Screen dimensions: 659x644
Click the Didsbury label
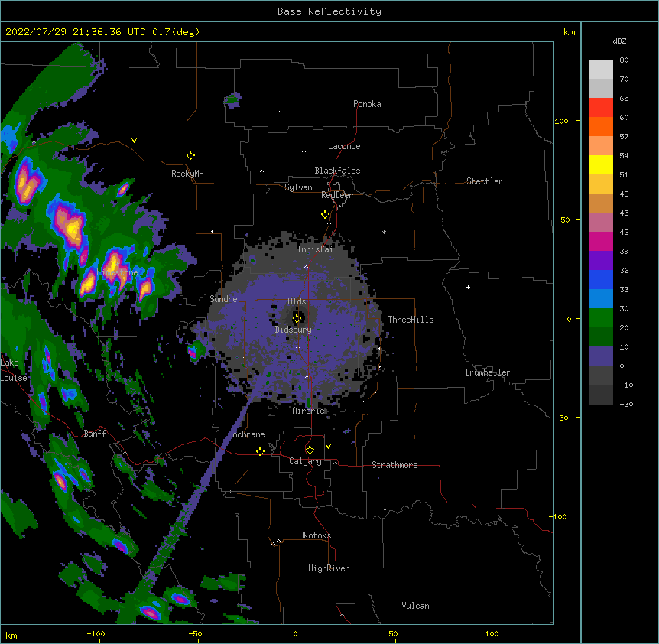pyautogui.click(x=294, y=330)
